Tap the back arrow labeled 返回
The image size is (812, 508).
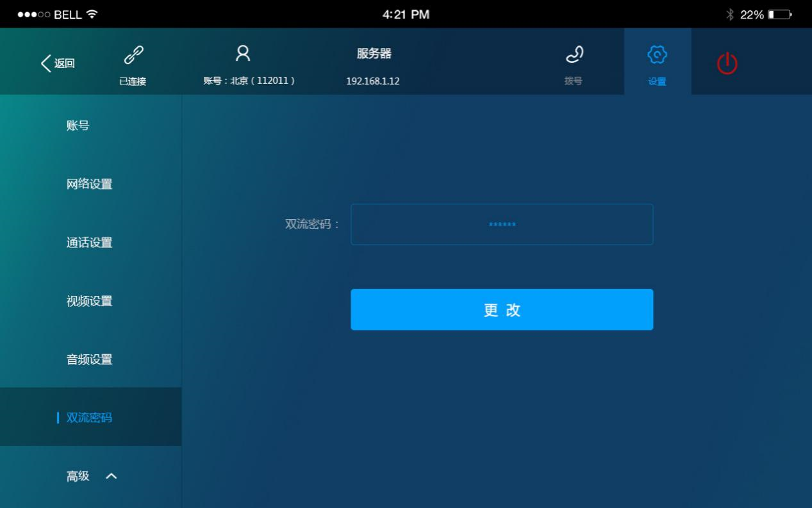[58, 63]
